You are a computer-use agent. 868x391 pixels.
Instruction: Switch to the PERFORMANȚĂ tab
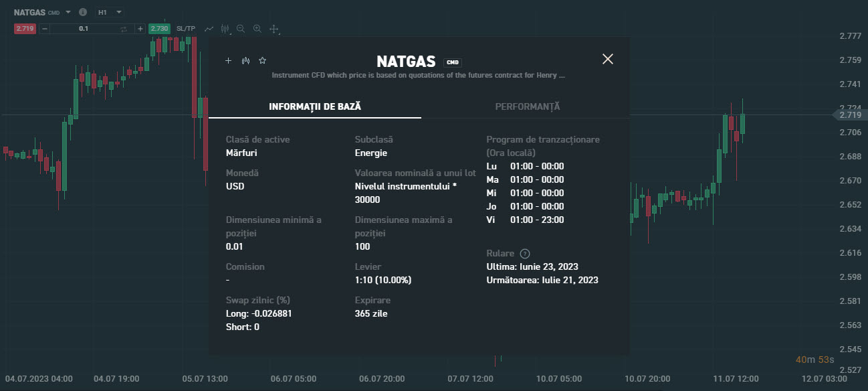pos(527,106)
